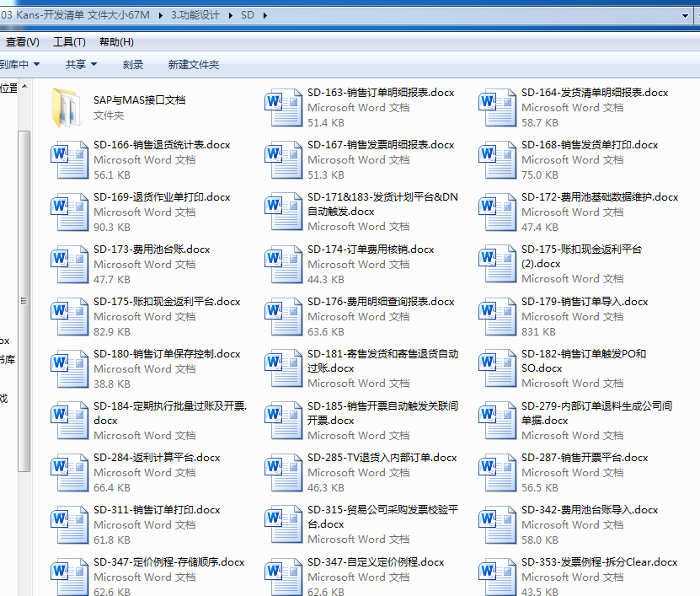Select Word icon for SD-163-销售订单明细报表.docx
Viewport: 700px width, 596px height.
[x=283, y=107]
